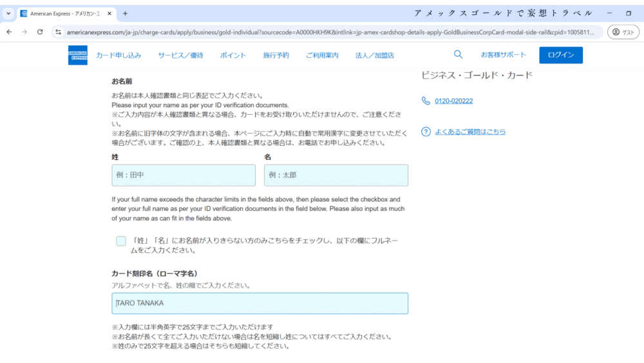Open a new browser tab with the plus icon

[126, 14]
